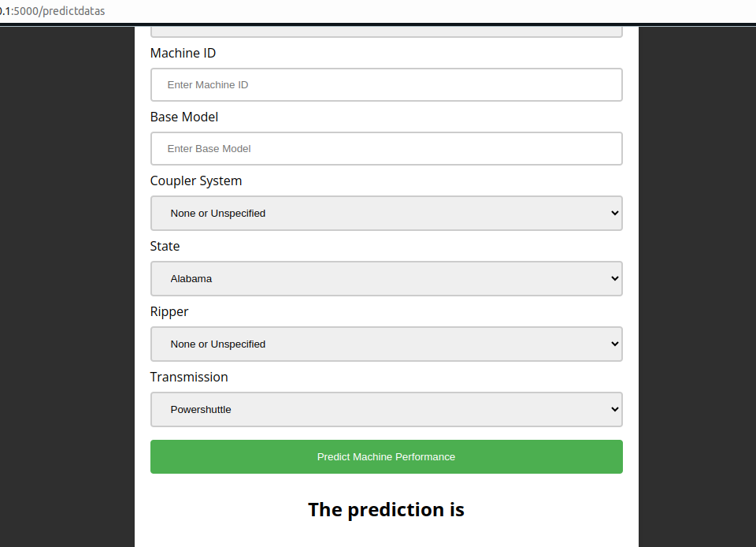Click the Machine ID label text
Image resolution: width=756 pixels, height=547 pixels.
tap(183, 53)
